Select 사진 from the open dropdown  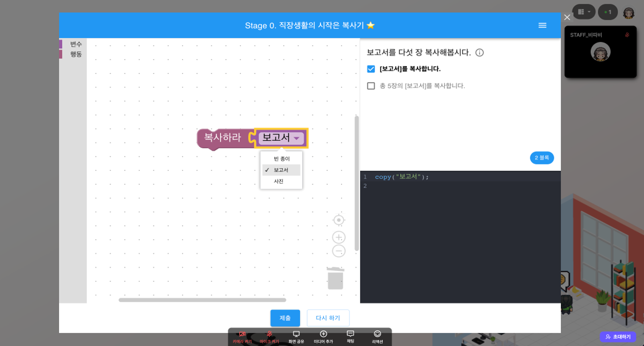(x=280, y=181)
